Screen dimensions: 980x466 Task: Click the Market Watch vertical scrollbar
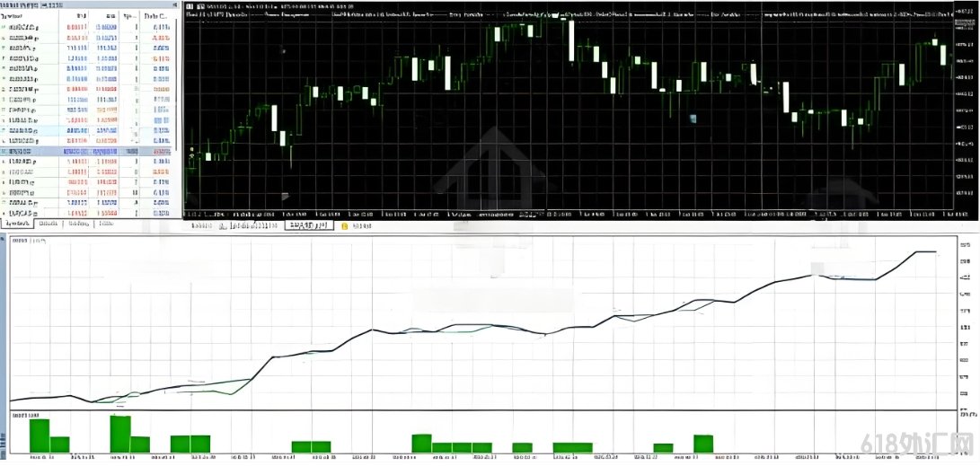pyautogui.click(x=176, y=84)
